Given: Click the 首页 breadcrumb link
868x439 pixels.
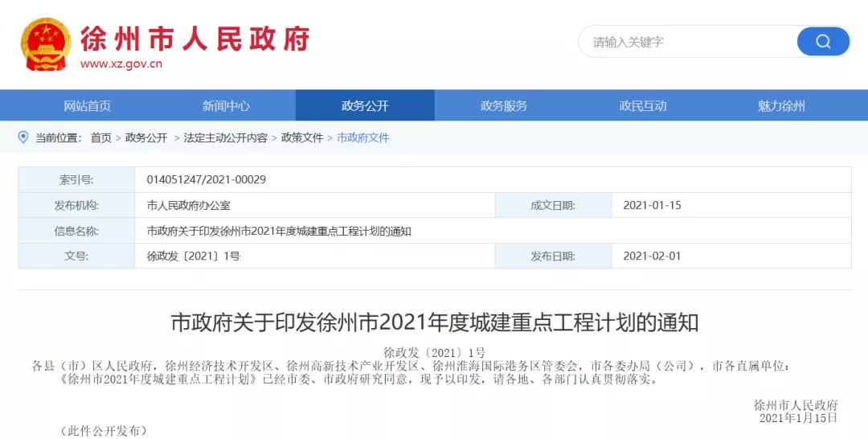Looking at the screenshot, I should pos(101,137).
